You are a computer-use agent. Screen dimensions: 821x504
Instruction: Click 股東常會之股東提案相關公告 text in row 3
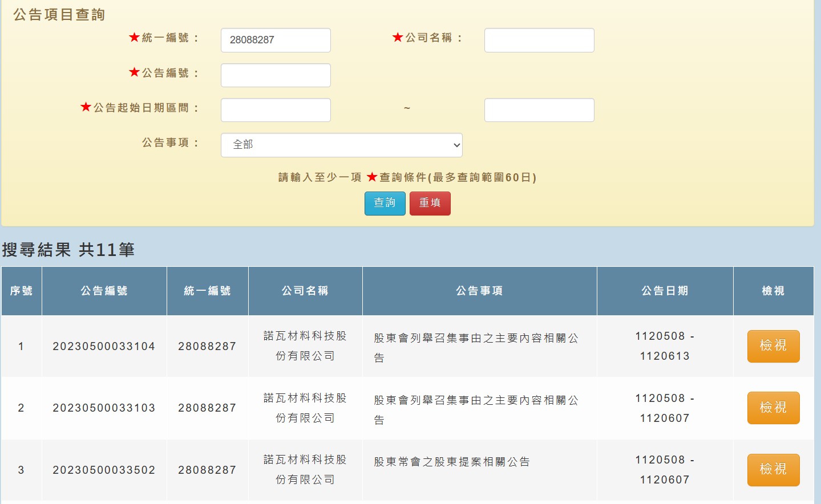click(x=452, y=462)
